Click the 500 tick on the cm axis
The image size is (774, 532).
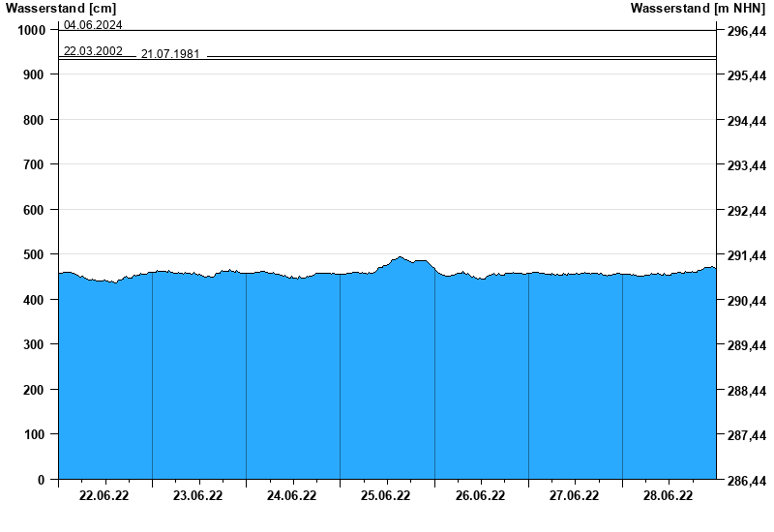[x=35, y=254]
